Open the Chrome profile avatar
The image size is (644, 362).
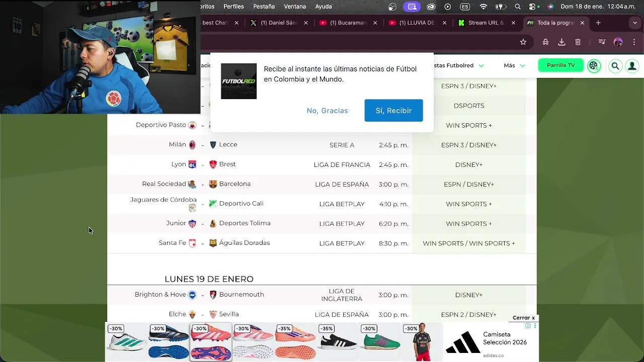tap(618, 42)
